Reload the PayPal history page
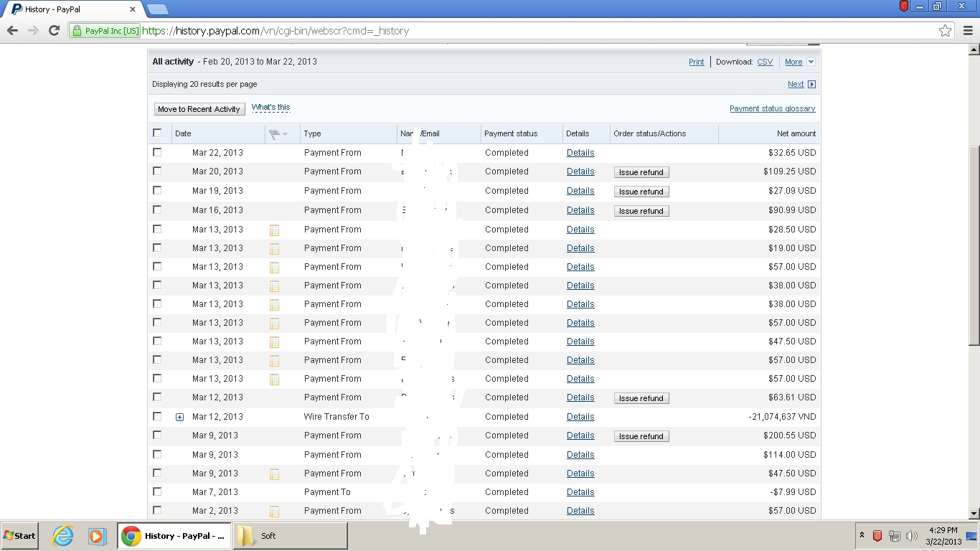Viewport: 980px width, 551px height. (54, 31)
